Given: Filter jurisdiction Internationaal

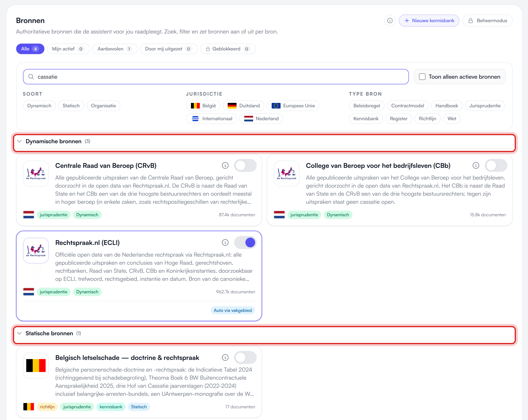Looking at the screenshot, I should pyautogui.click(x=212, y=119).
